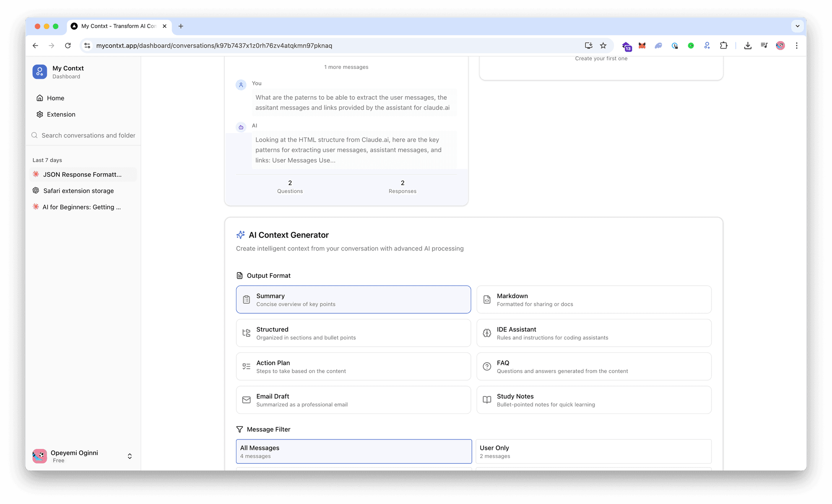This screenshot has height=504, width=832.
Task: Select the User Only message filter
Action: [x=593, y=452]
